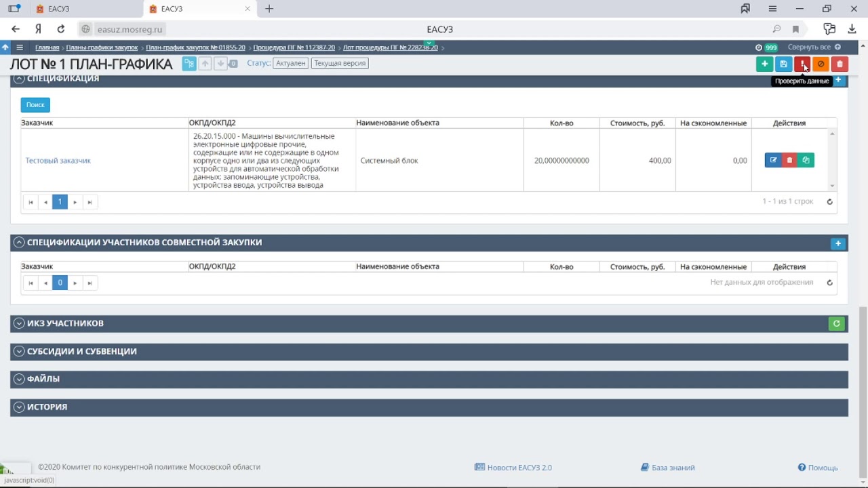Click the orange cancel (ban) button

(821, 64)
